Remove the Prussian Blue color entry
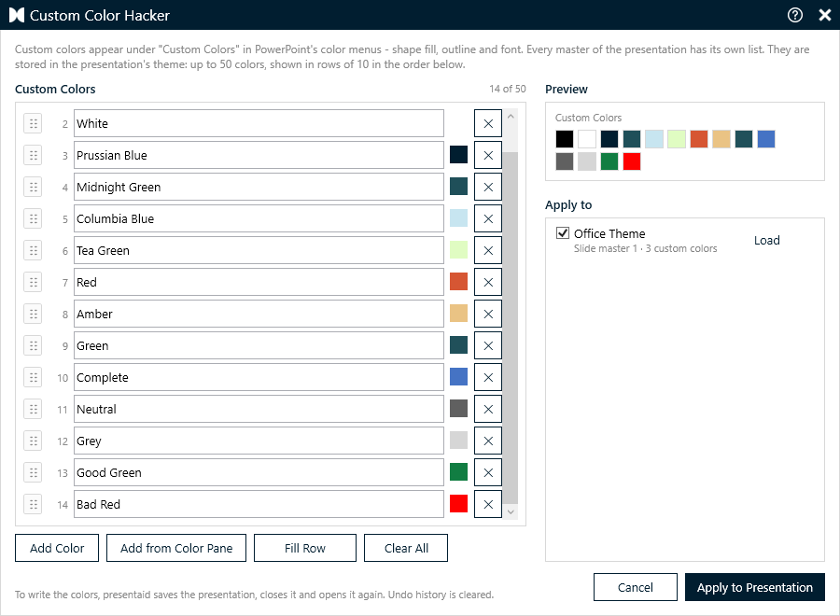This screenshot has height=616, width=840. 488,155
